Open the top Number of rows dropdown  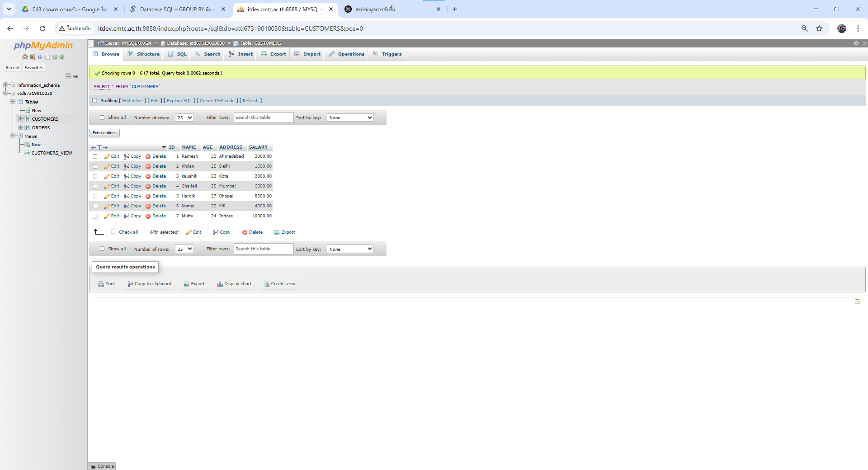184,117
